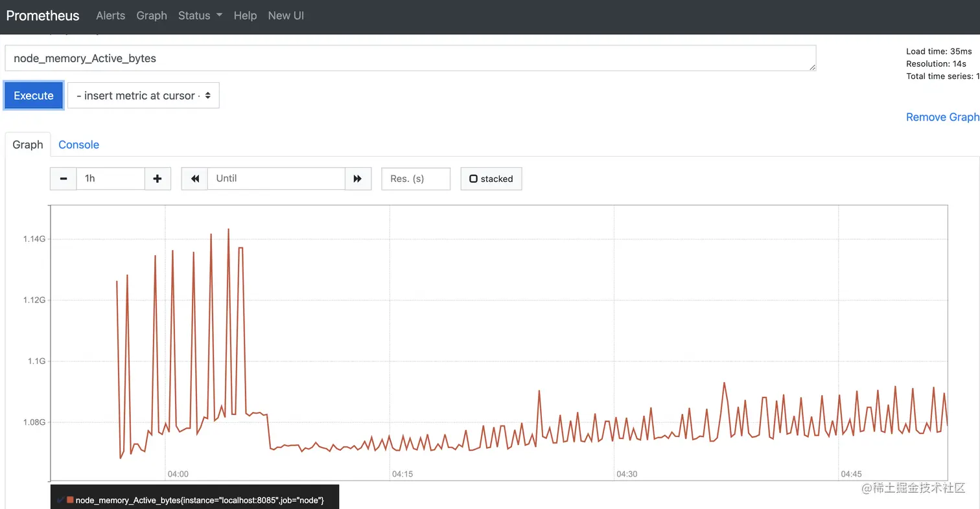This screenshot has width=980, height=509.
Task: Click the Resolution: 14s text
Action: 936,63
